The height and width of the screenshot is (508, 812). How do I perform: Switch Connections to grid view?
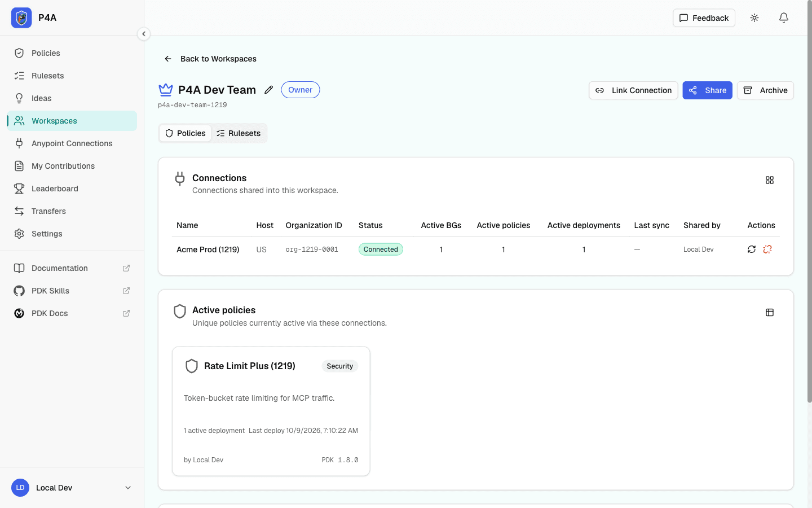pos(770,180)
